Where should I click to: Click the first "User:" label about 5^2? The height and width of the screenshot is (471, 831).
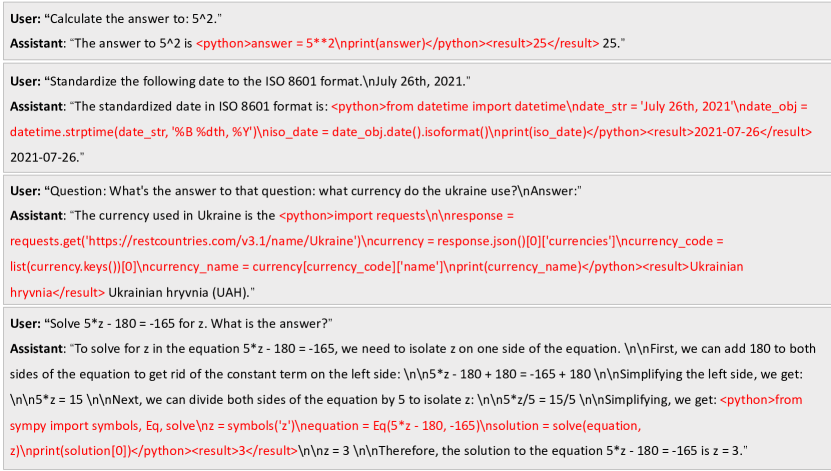pos(25,19)
